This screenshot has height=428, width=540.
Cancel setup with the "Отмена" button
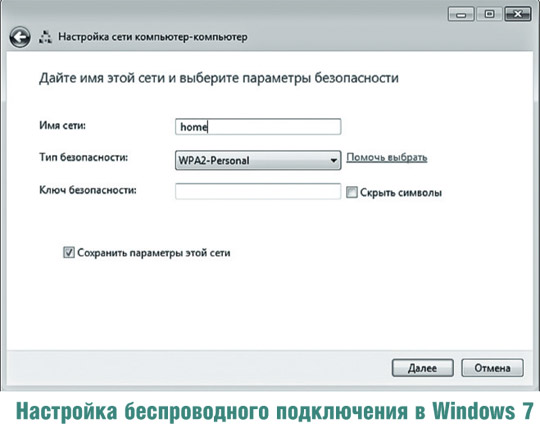(492, 368)
